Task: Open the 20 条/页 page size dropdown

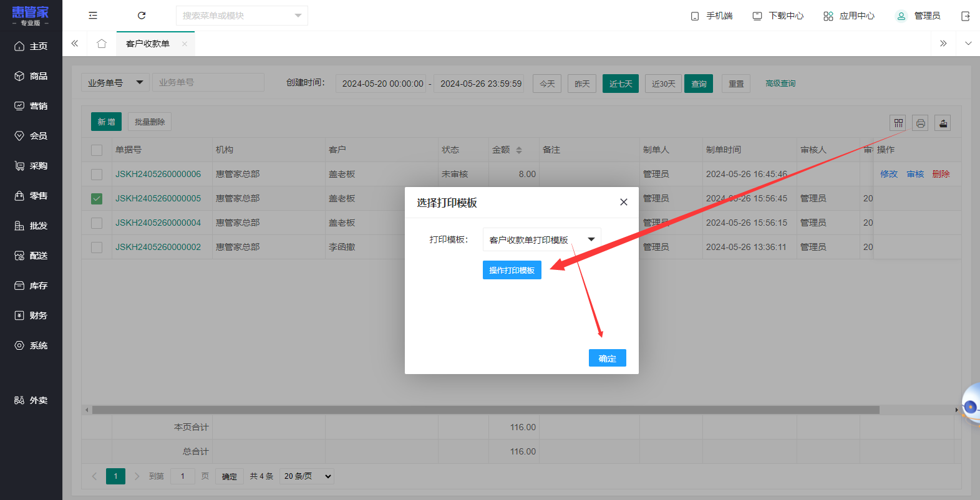Action: coord(307,476)
